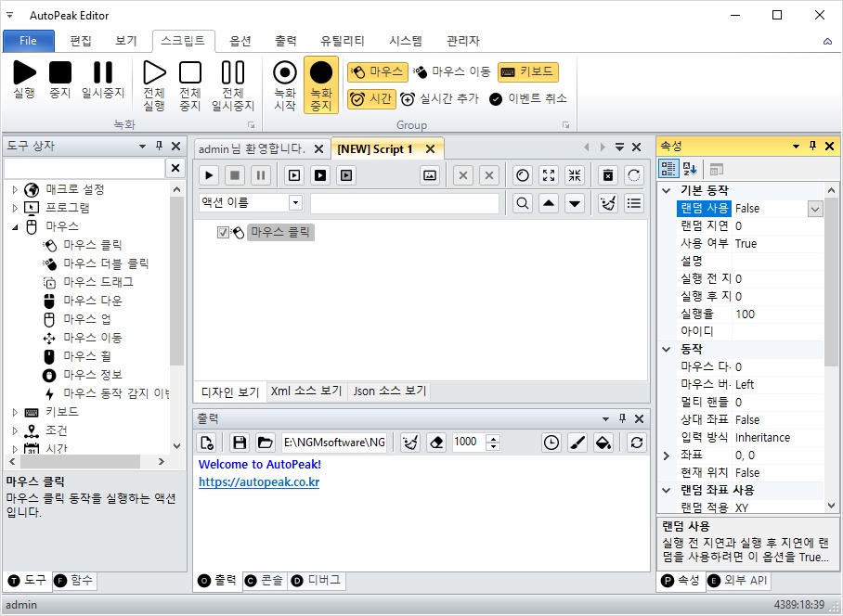Screen dimensions: 843x616
Task: Stop recording with 녹화 중지
Action: 321,84
